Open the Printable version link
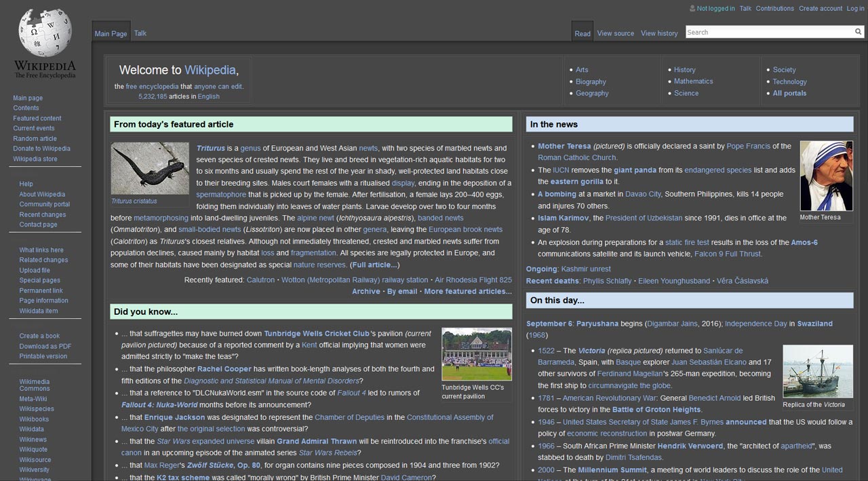 point(43,356)
